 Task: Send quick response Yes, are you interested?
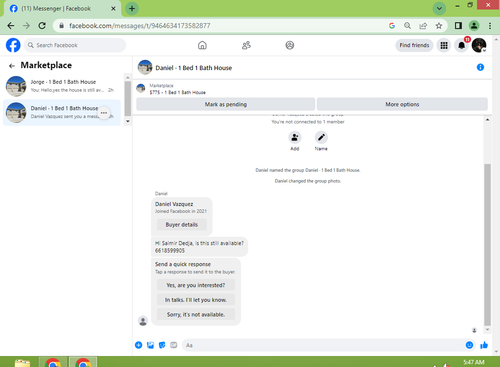(196, 285)
